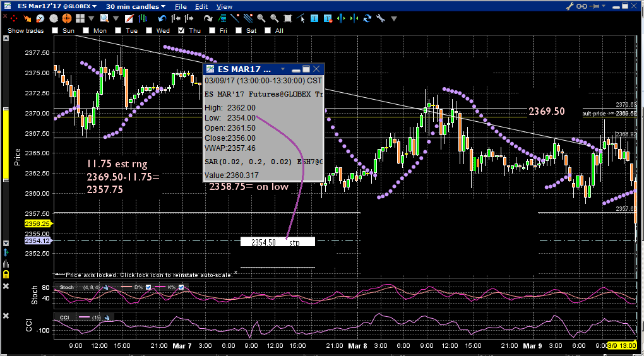
Task: Uncheck the Thu show trades checkbox
Action: click(181, 30)
